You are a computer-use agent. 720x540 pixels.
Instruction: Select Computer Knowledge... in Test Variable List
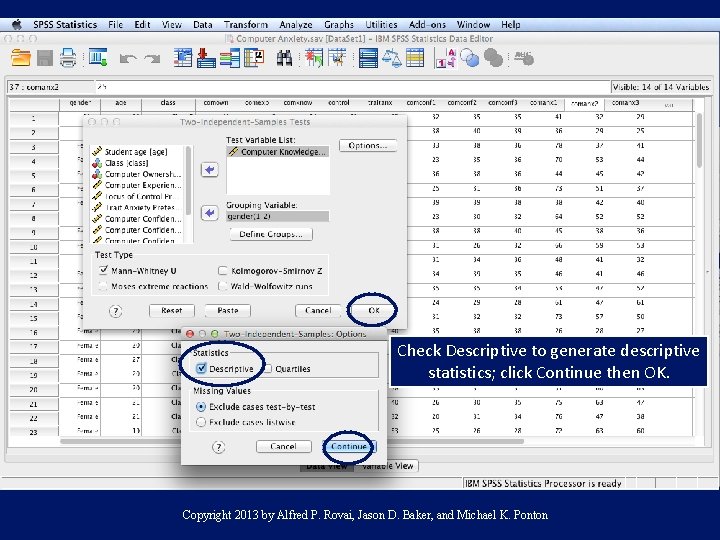coord(278,152)
